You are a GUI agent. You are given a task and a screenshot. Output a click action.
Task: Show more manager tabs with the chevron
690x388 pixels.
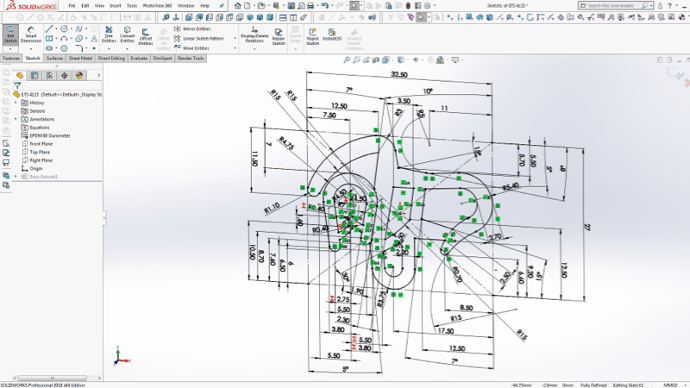point(99,75)
